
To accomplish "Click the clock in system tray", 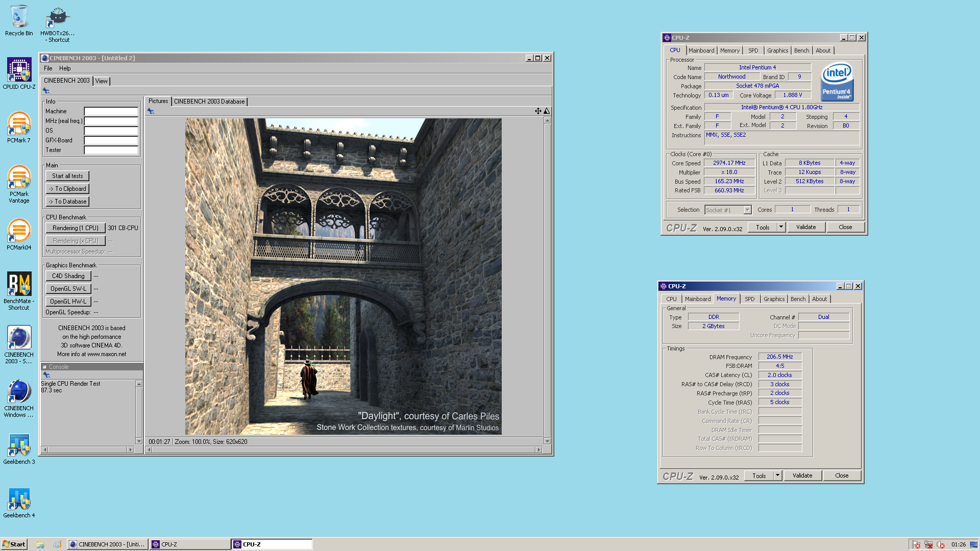I will [959, 544].
